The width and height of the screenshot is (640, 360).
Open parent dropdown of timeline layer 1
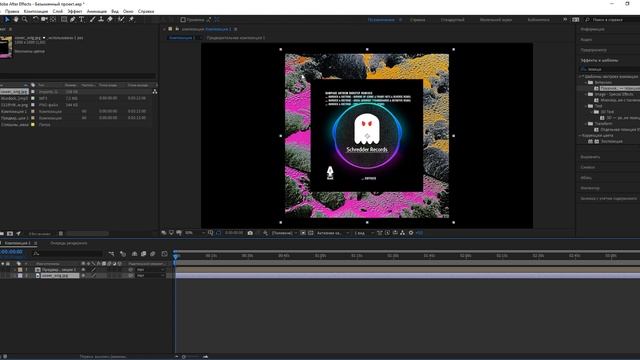[x=151, y=270]
